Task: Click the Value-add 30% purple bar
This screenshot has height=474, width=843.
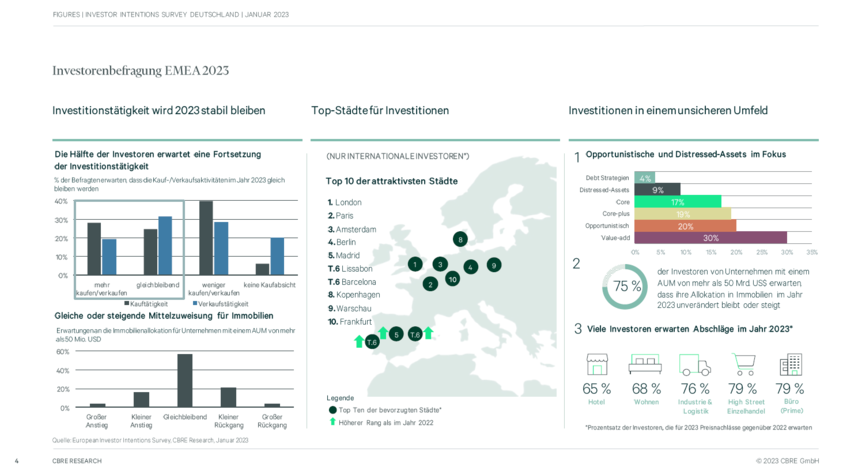Action: coord(710,238)
